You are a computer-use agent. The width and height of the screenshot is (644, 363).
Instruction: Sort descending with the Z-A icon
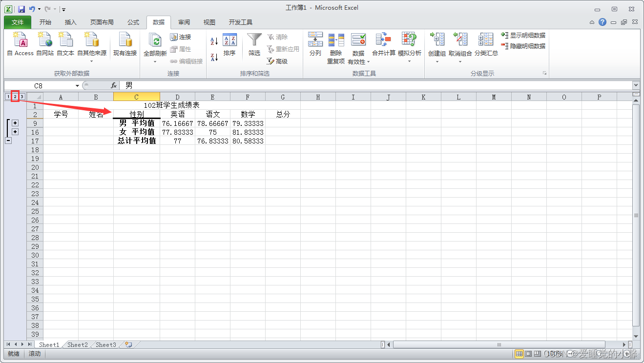[214, 57]
